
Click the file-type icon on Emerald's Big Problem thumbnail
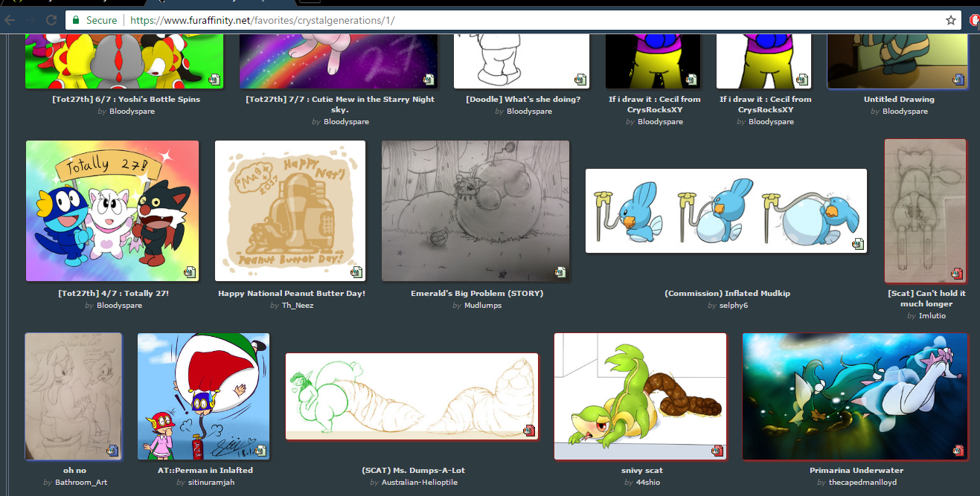(x=560, y=271)
